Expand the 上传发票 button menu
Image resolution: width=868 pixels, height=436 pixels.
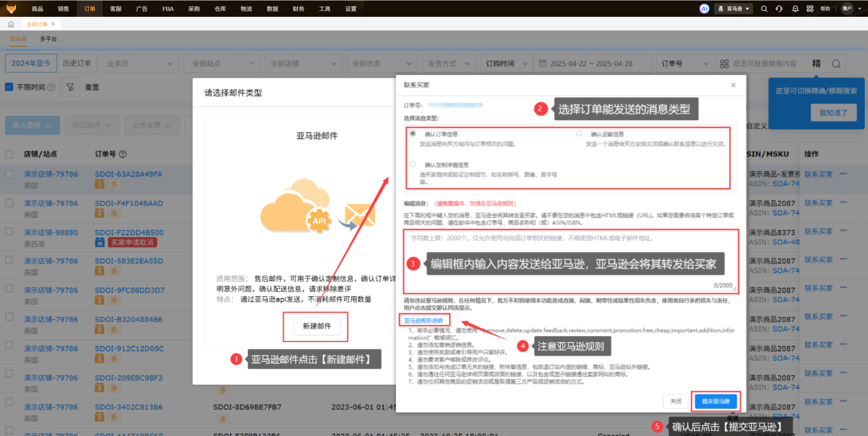pyautogui.click(x=152, y=125)
